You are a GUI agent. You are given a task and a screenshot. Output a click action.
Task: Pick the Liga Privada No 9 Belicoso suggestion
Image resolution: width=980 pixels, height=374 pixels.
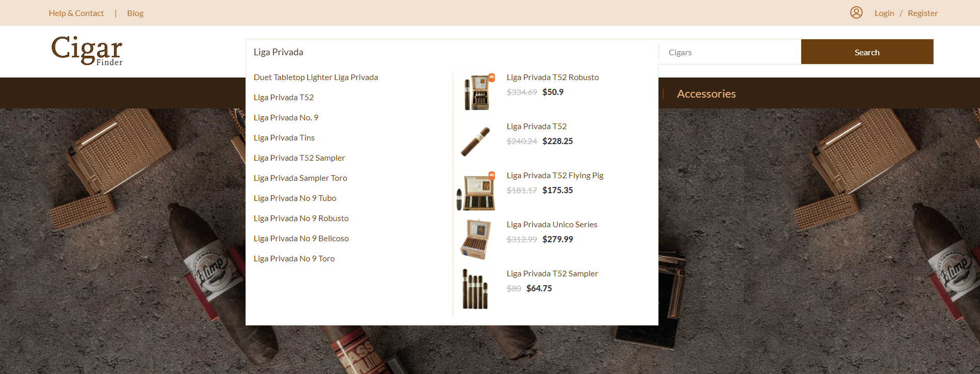[301, 239]
